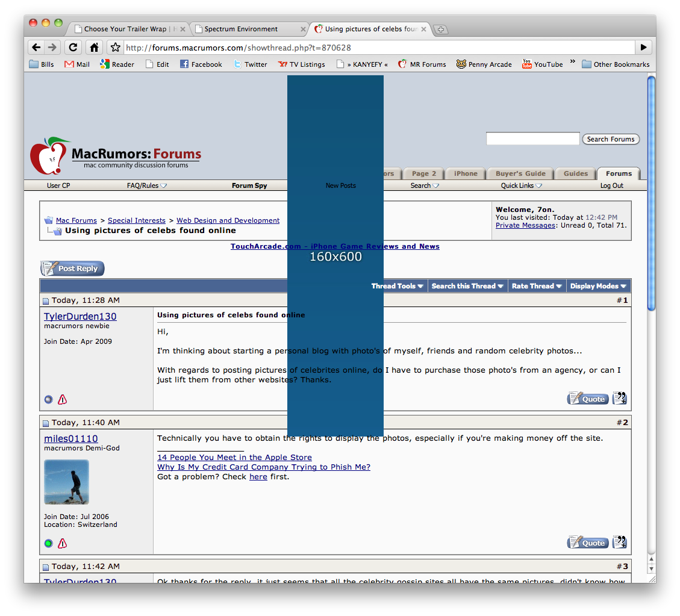Open TylerDurden130 profile link in post #1
Screen dimensions: 680x616
[80, 317]
